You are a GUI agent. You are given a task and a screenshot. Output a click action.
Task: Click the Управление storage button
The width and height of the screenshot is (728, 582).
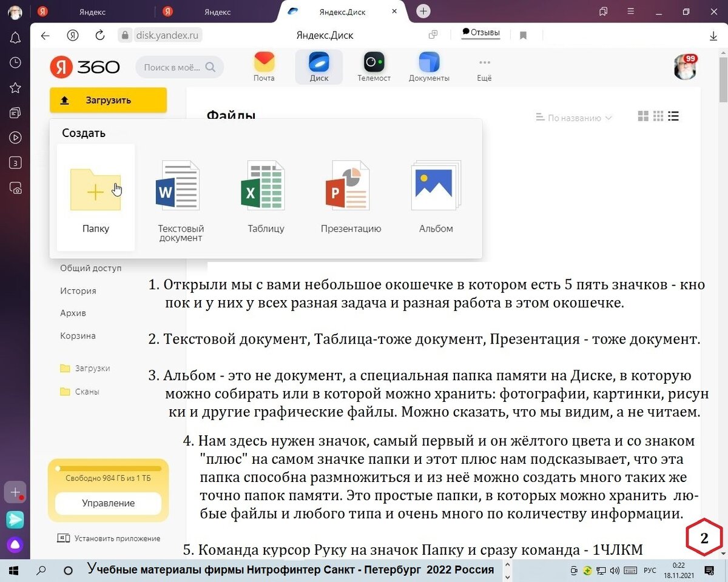tap(108, 503)
